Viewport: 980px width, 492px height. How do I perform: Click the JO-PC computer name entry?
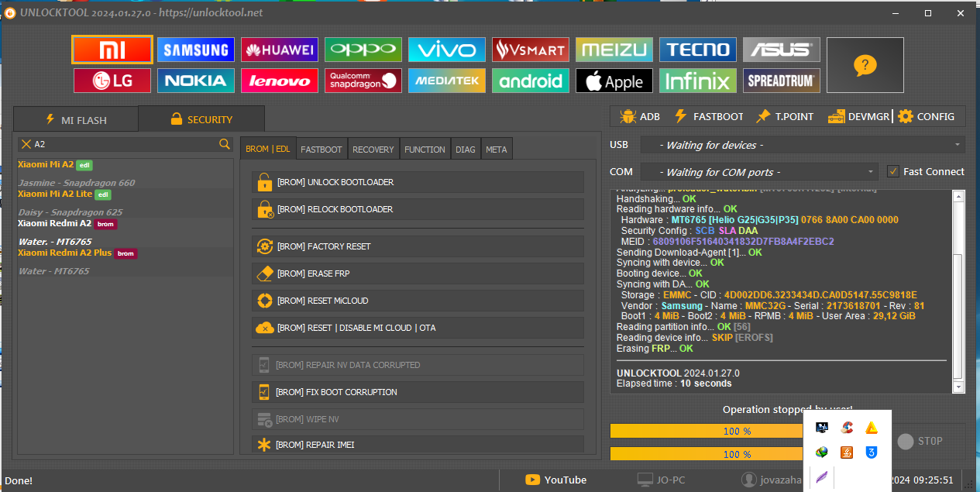[x=661, y=480]
